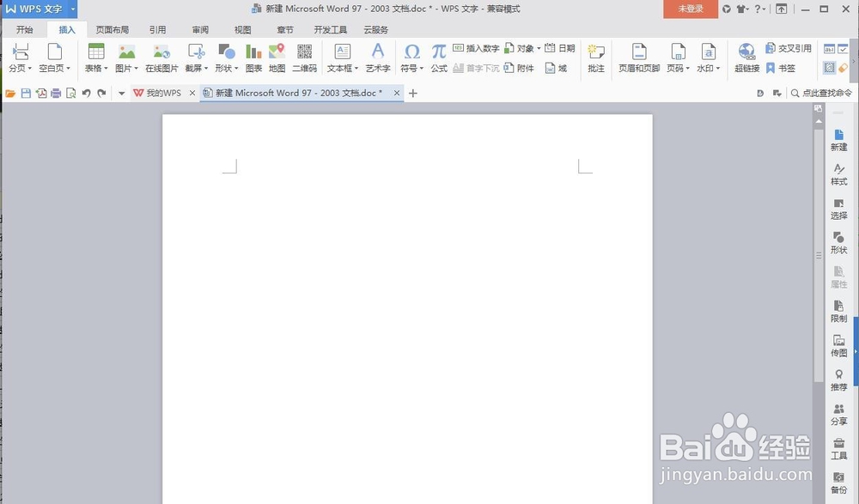Open the sidebar 分享 panel
Image resolution: width=859 pixels, height=504 pixels.
point(838,415)
